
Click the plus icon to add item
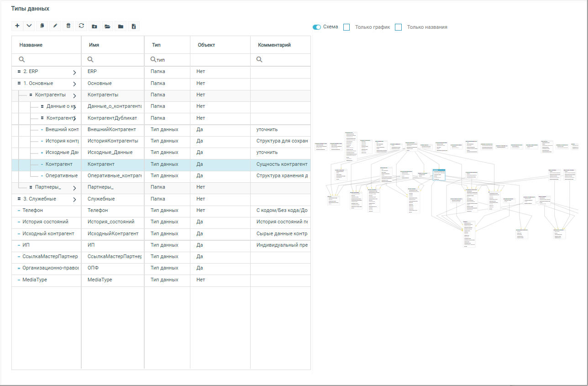[x=17, y=26]
